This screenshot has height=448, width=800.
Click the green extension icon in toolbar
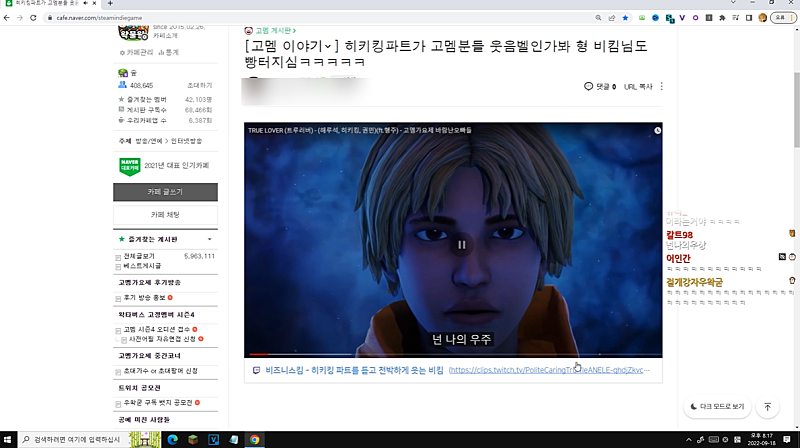pos(642,18)
